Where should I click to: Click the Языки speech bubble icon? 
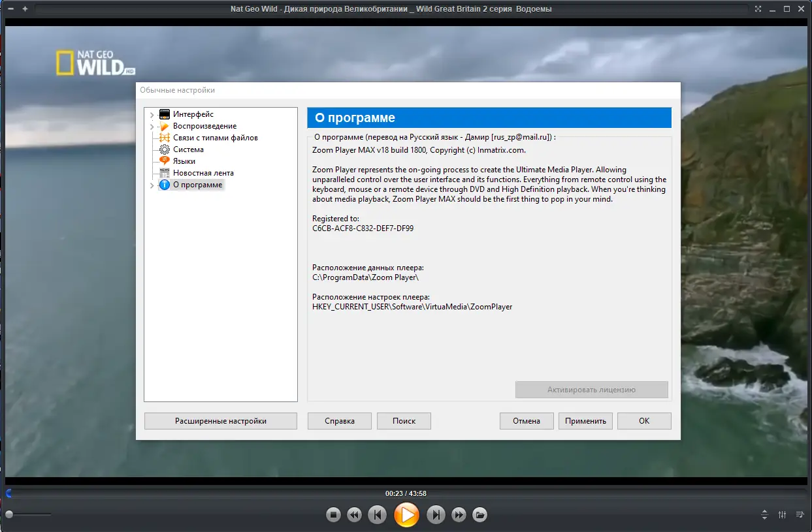tap(165, 161)
